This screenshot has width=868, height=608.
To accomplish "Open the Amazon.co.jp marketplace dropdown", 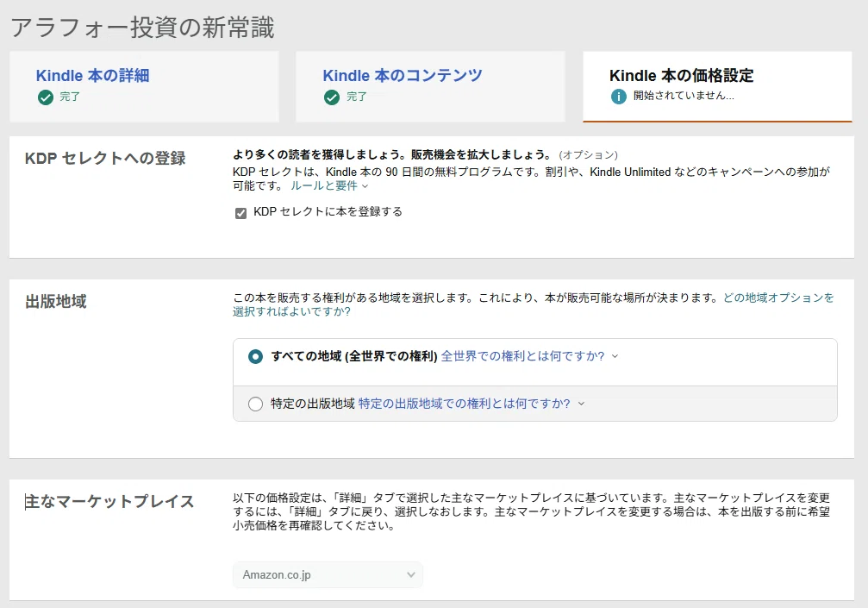I will (328, 574).
